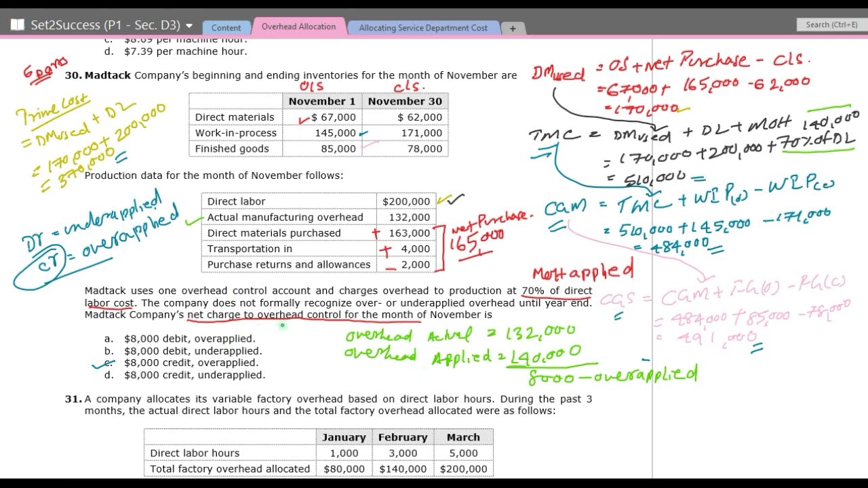This screenshot has width=868, height=488.
Task: Select the Overhead Allocation section tab
Action: 298,26
